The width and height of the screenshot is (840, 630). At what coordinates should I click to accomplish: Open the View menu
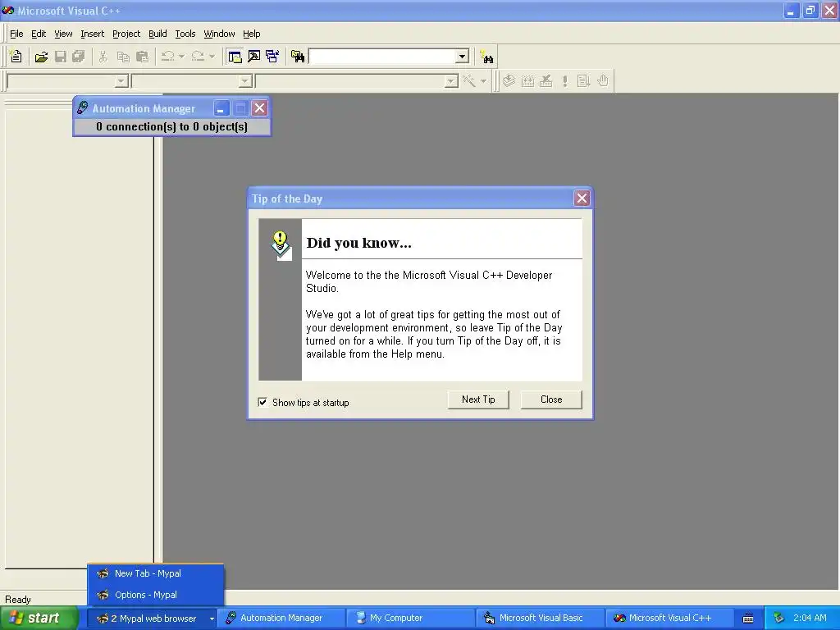(63, 34)
